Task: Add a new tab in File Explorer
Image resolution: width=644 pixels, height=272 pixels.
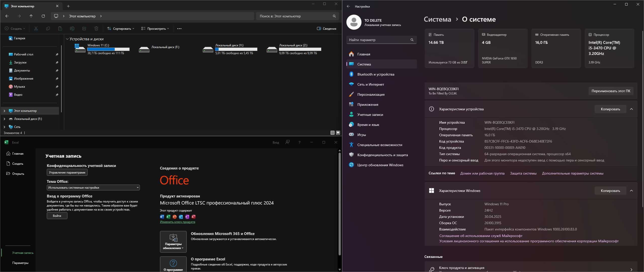Action: coord(68,6)
